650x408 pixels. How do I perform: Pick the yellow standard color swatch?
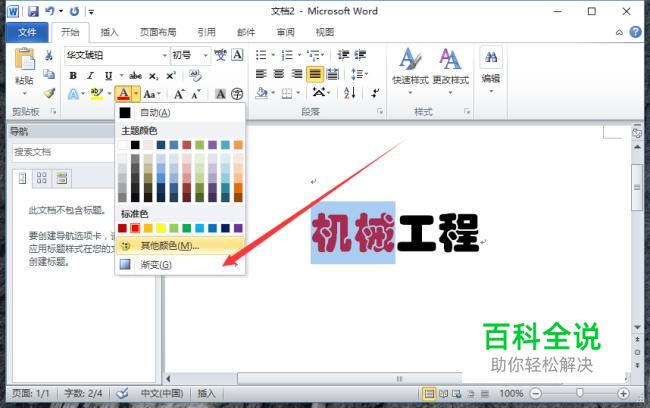pyautogui.click(x=161, y=228)
